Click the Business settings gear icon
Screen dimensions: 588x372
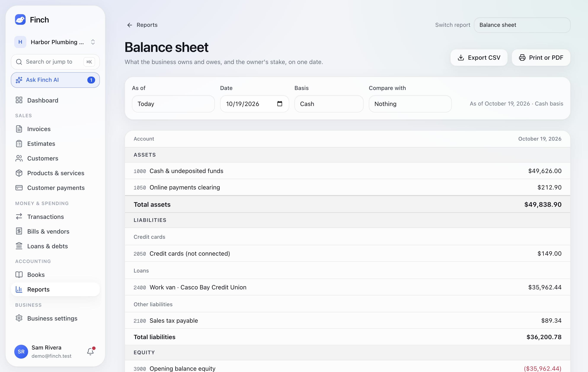pos(19,318)
